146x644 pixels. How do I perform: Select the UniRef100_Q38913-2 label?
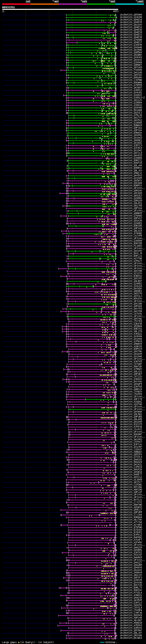point(132,98)
